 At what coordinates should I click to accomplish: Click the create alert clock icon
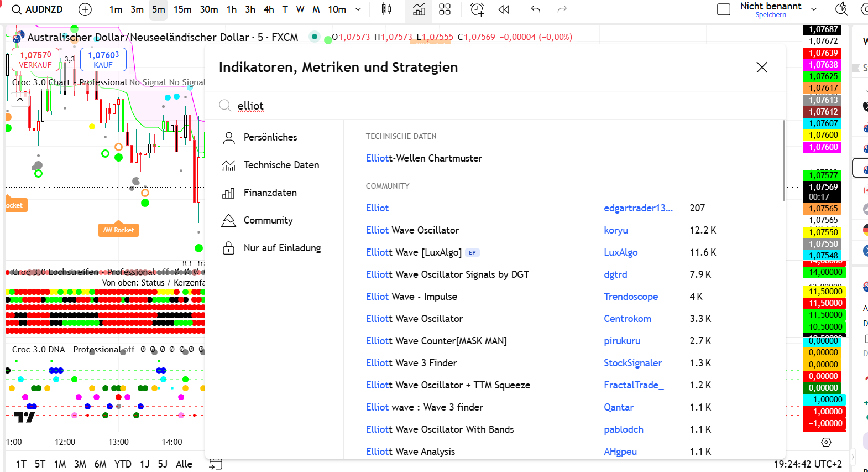click(477, 9)
